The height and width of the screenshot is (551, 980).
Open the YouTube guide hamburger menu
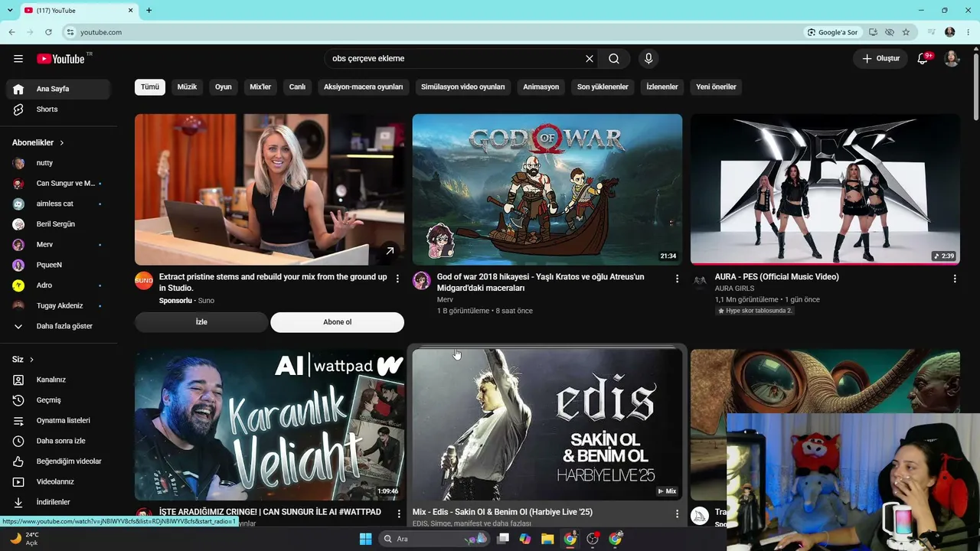18,59
